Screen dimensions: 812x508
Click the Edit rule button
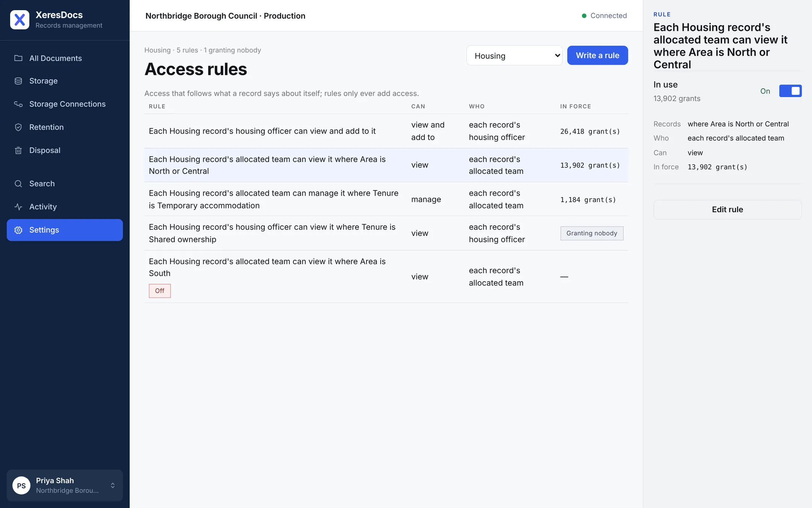pyautogui.click(x=727, y=210)
